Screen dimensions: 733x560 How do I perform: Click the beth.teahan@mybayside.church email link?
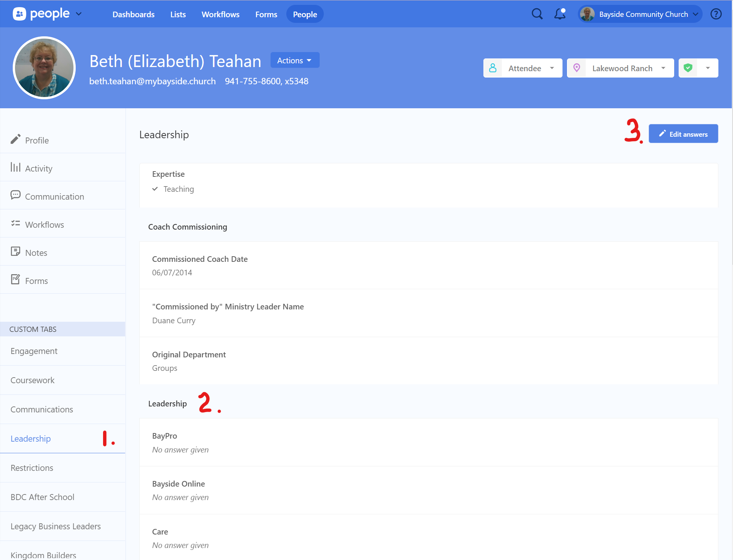click(153, 81)
